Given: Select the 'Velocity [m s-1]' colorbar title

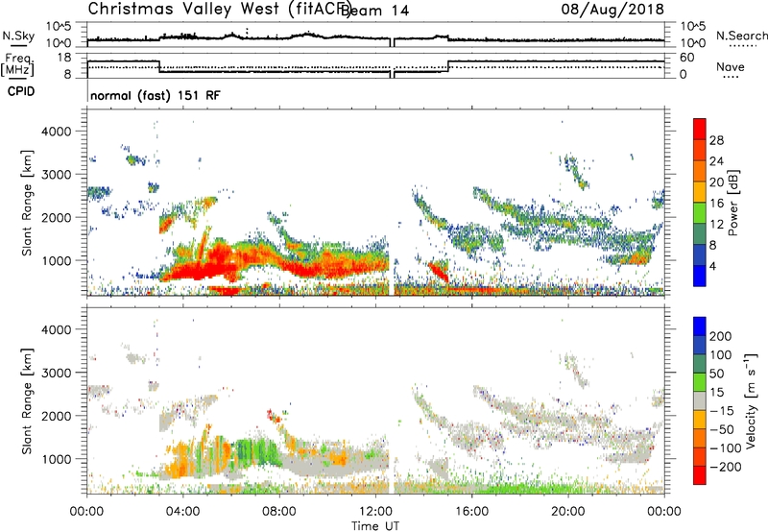Looking at the screenshot, I should (751, 401).
